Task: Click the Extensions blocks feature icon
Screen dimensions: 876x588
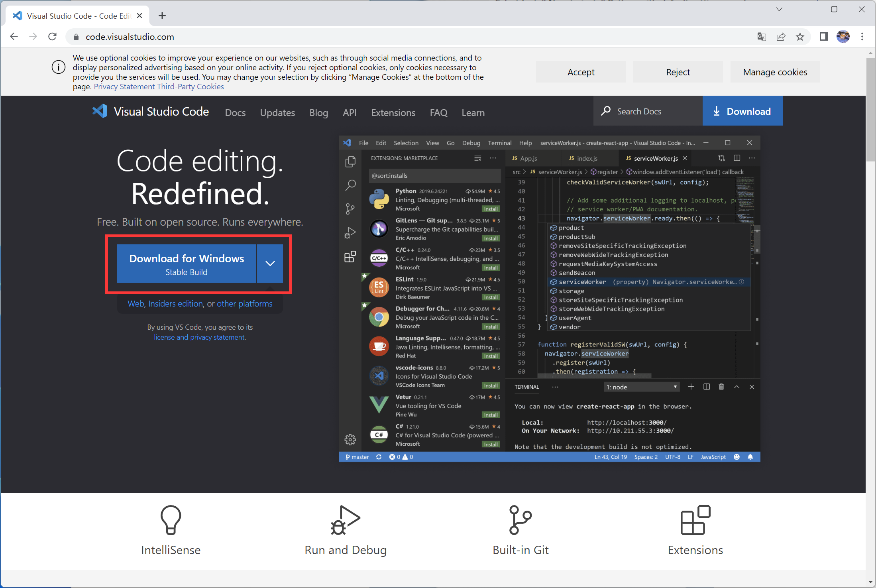Action: (695, 520)
